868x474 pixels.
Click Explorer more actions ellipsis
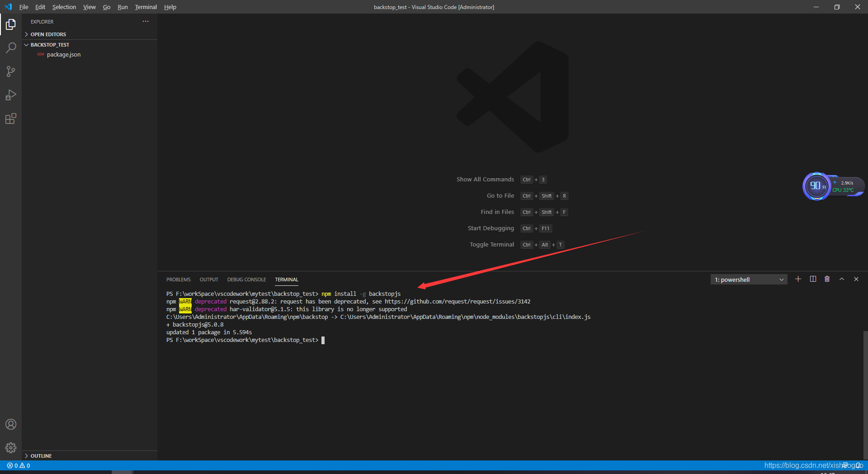[x=146, y=21]
